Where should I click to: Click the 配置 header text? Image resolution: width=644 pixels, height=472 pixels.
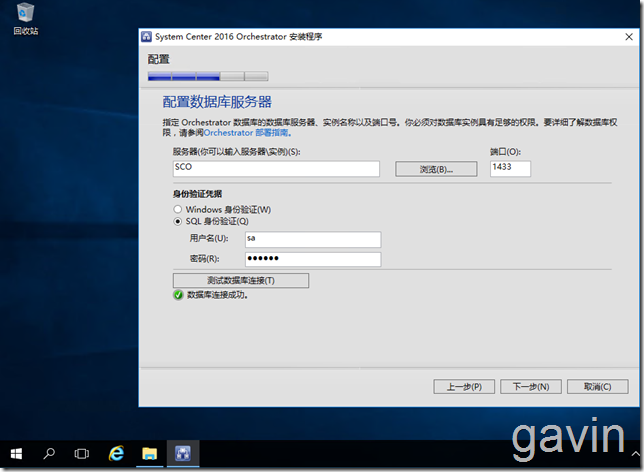pos(159,59)
